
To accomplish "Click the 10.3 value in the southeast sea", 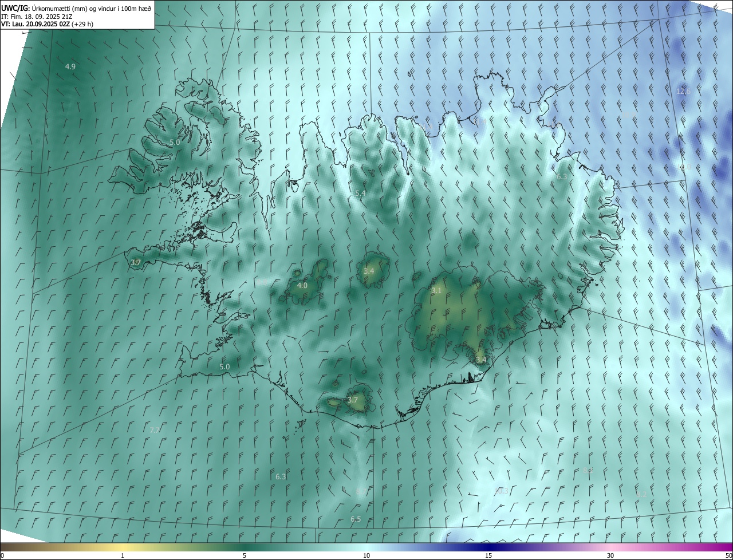I will (502, 491).
